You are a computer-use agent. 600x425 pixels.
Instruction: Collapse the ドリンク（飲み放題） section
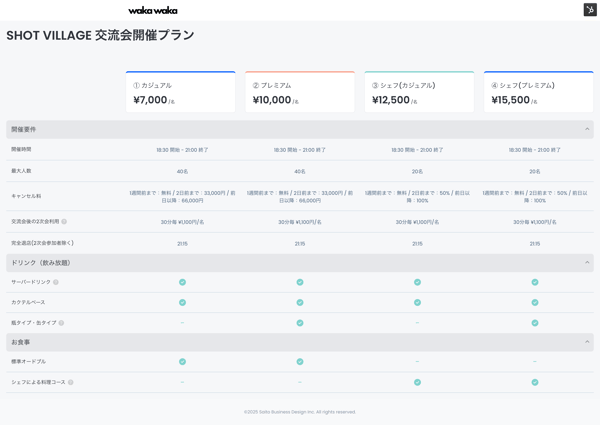(587, 263)
